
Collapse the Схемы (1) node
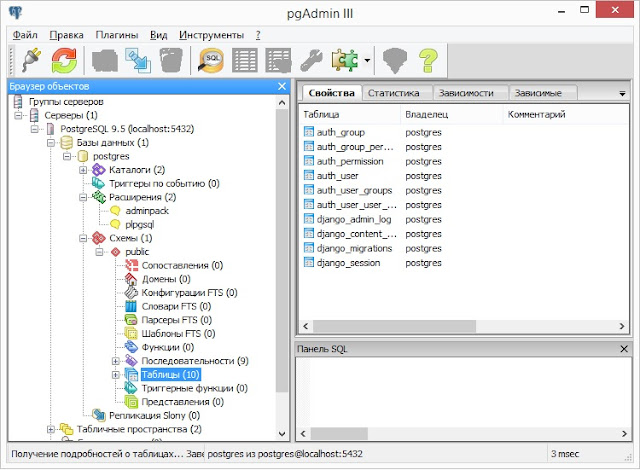tap(83, 238)
